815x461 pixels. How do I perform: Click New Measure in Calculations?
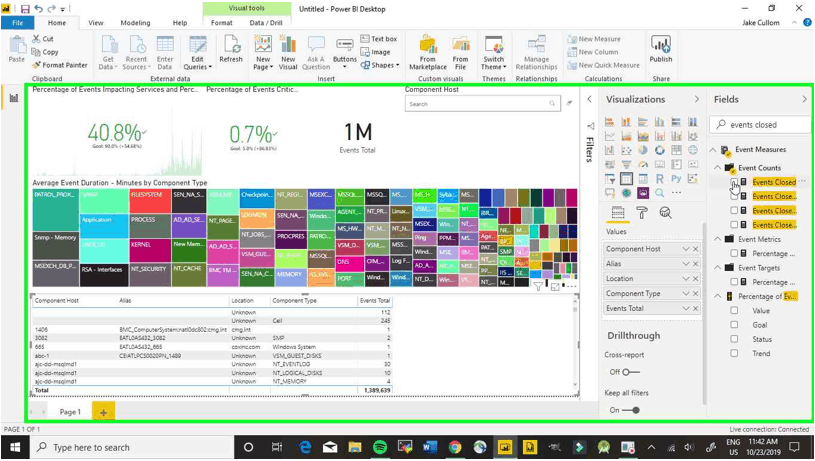click(x=594, y=39)
